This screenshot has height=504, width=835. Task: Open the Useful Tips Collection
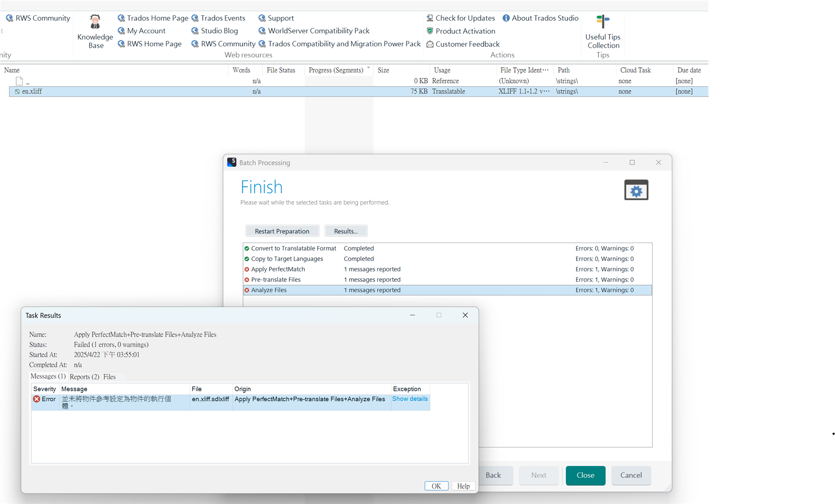(x=602, y=32)
